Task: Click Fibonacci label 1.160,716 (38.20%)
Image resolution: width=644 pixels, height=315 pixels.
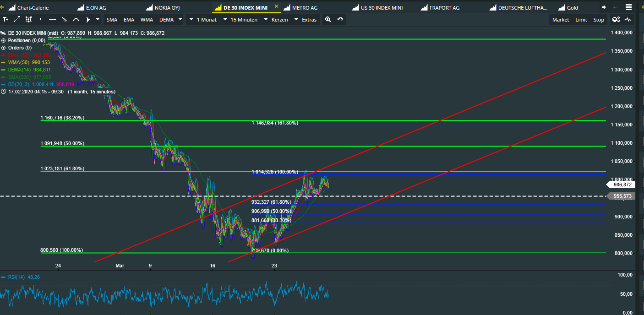Action: (62, 118)
